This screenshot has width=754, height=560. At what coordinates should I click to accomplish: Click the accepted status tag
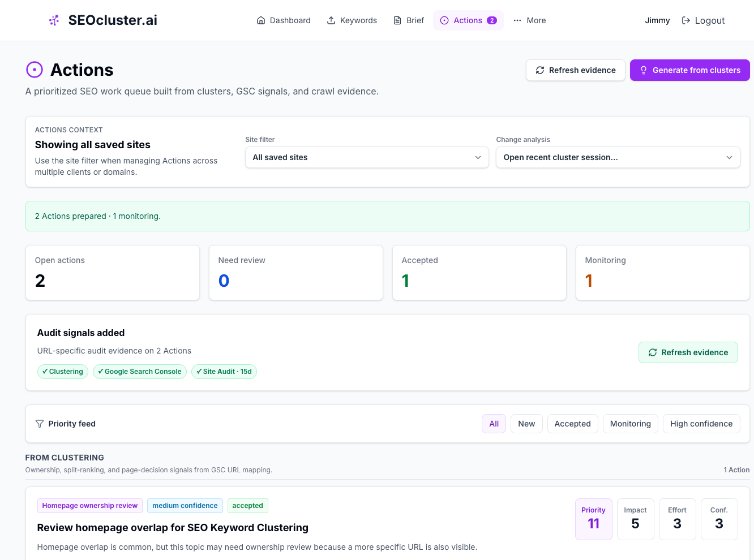(248, 506)
